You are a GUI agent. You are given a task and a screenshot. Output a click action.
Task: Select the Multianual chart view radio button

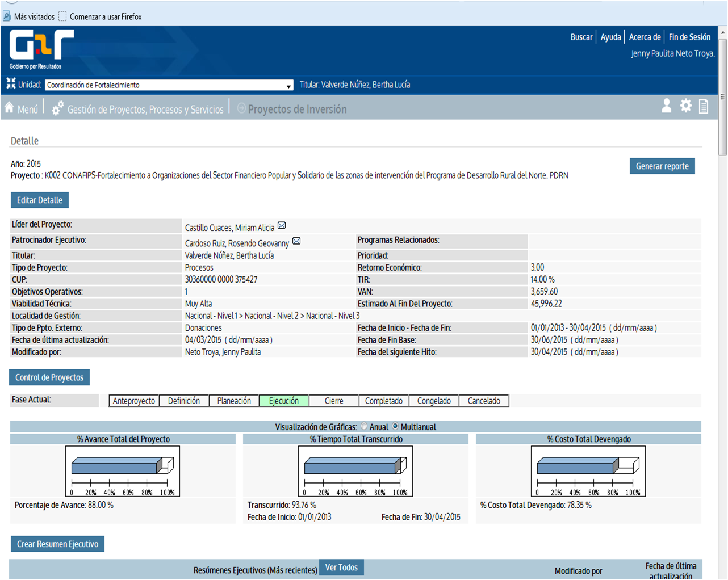(396, 426)
